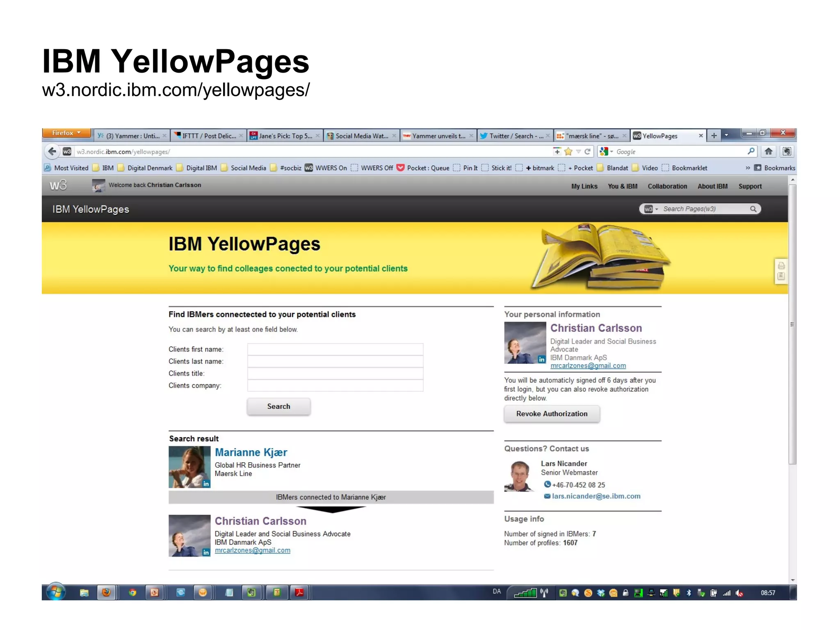Click Marianne Kjær profile photo

pyautogui.click(x=189, y=467)
